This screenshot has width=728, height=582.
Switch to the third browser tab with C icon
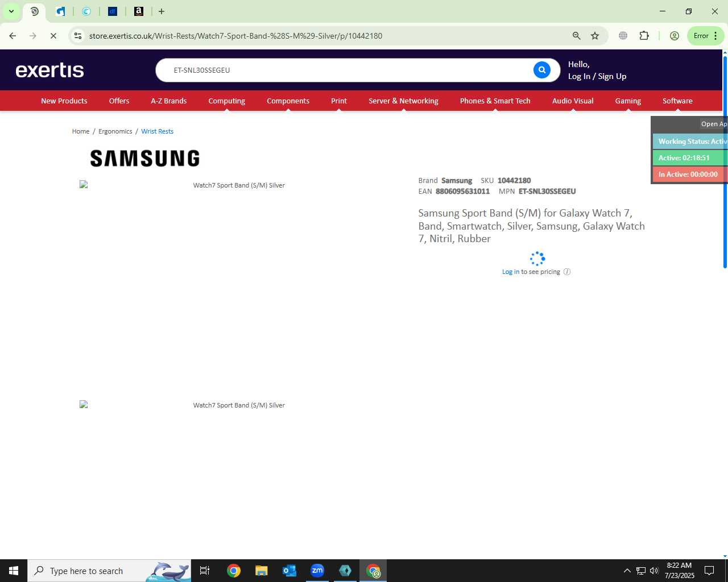(x=86, y=11)
